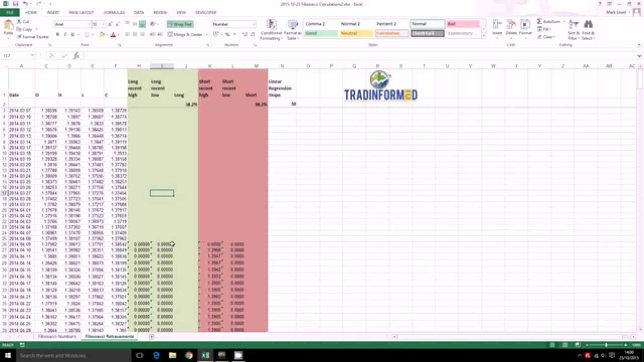Open the font name dropdown
This screenshot has width=644, height=362.
88,24
